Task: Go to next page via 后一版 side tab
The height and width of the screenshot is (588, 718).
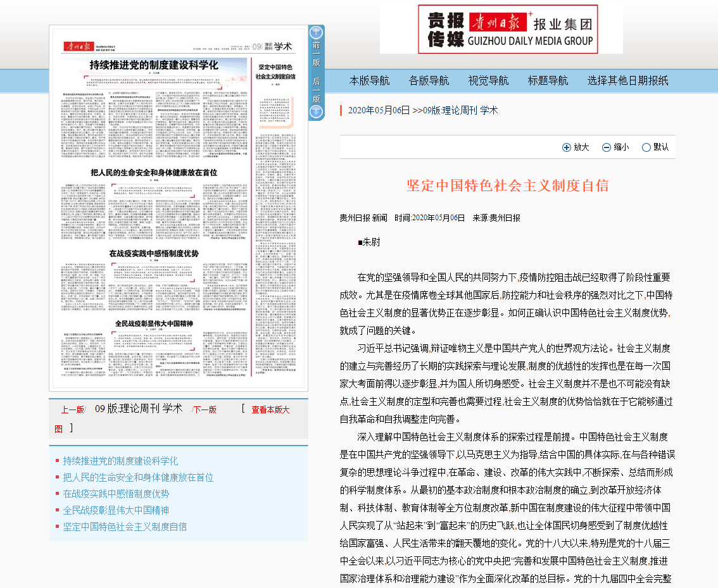Action: 316,90
